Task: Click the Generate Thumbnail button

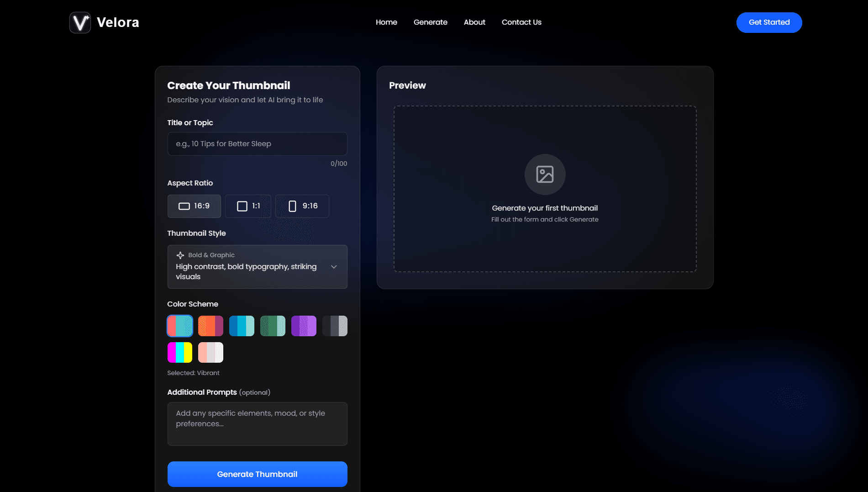Action: (x=257, y=474)
